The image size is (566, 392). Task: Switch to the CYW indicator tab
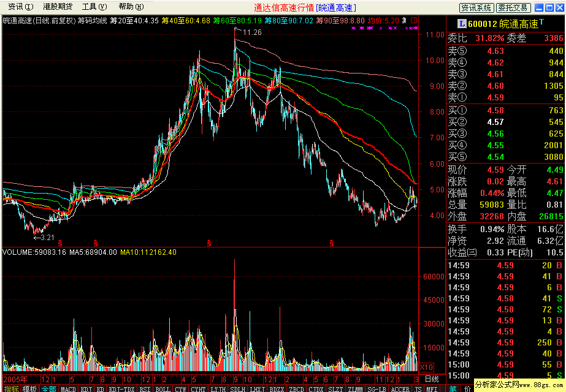click(180, 389)
